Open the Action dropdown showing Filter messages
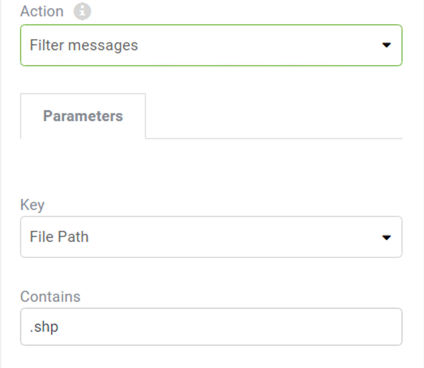Screen dimensions: 424x368 pyautogui.click(x=211, y=45)
